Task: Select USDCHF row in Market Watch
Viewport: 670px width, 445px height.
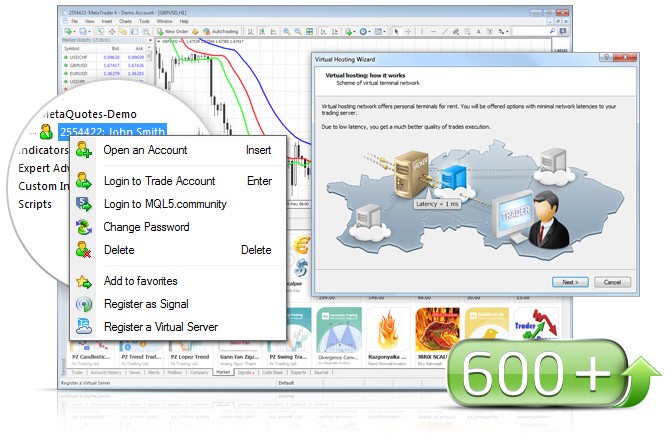Action: click(x=104, y=57)
